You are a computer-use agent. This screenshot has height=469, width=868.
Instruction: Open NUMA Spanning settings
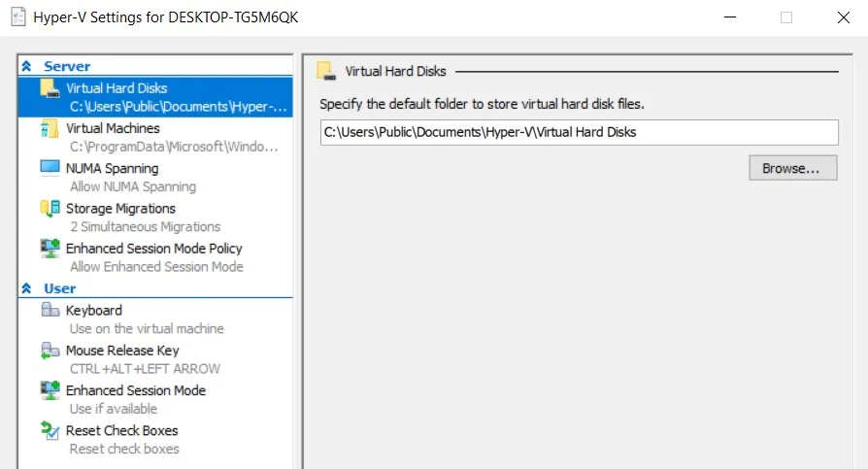112,168
